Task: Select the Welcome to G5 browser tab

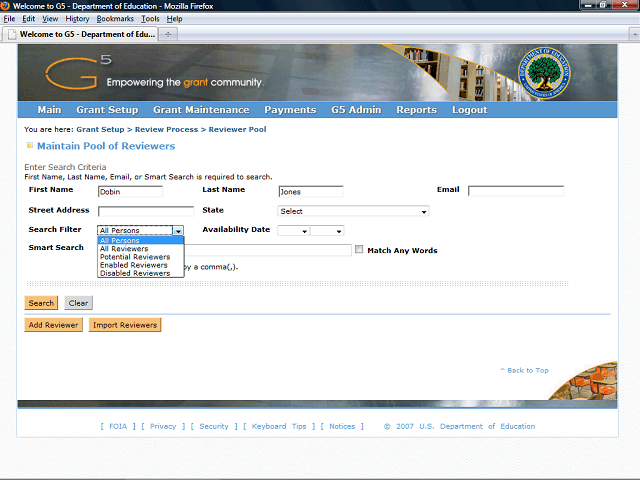Action: click(x=81, y=34)
